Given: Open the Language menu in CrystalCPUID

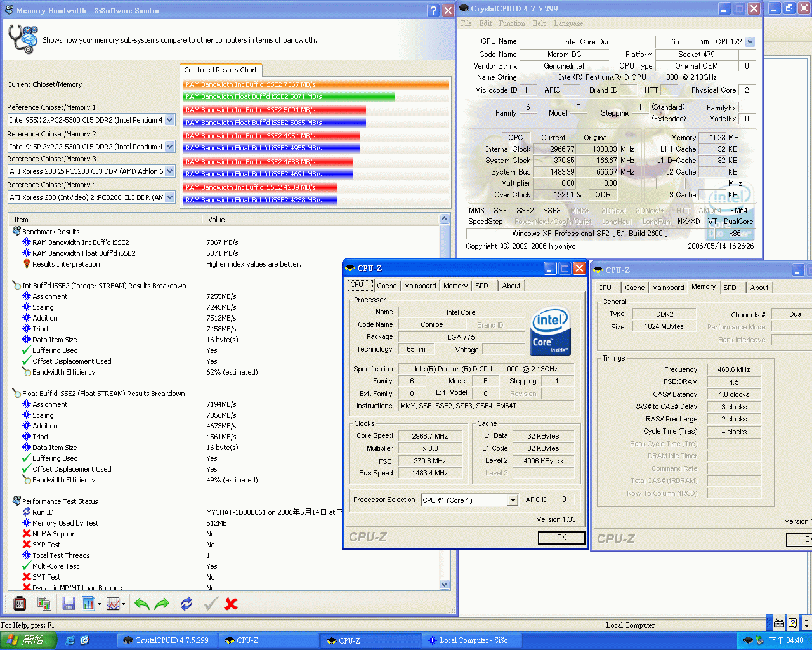Looking at the screenshot, I should pos(568,23).
